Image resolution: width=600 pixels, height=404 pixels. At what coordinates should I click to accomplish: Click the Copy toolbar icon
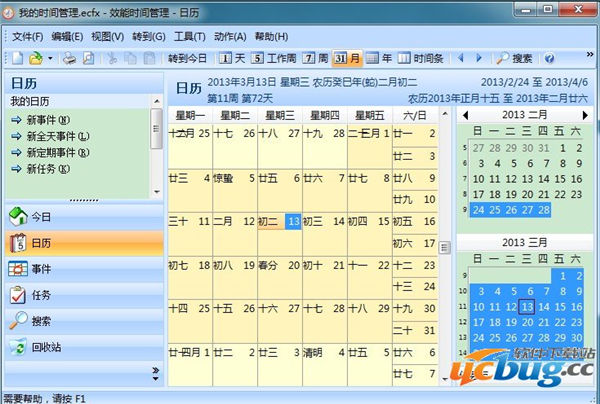click(130, 58)
